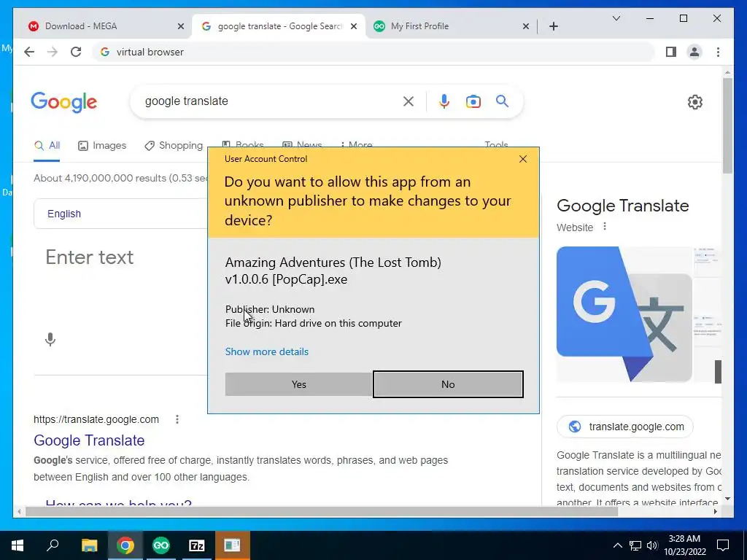Open Google search settings gear
Viewport: 747px width, 560px height.
point(695,102)
